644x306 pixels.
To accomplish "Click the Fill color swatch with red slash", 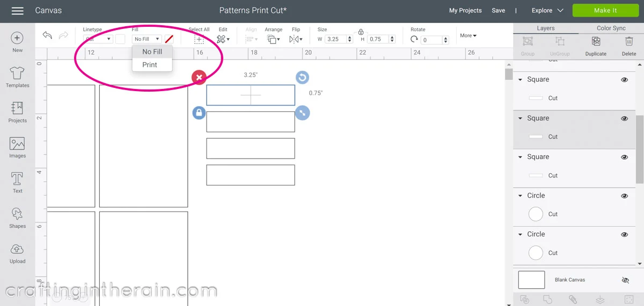I will click(x=169, y=39).
